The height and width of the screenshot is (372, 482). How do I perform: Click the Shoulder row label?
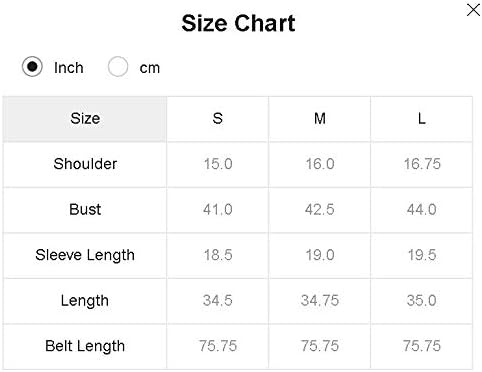pos(85,164)
